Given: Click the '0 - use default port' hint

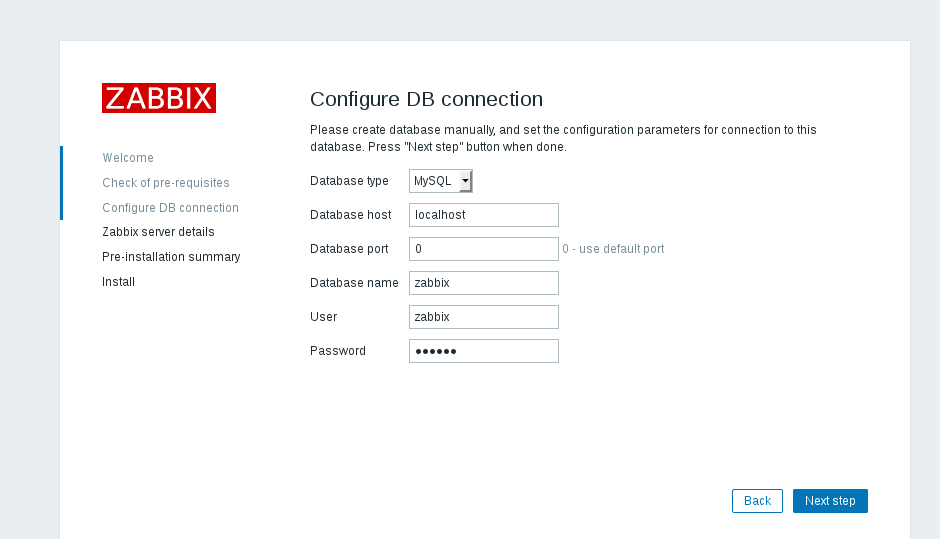Looking at the screenshot, I should (613, 249).
